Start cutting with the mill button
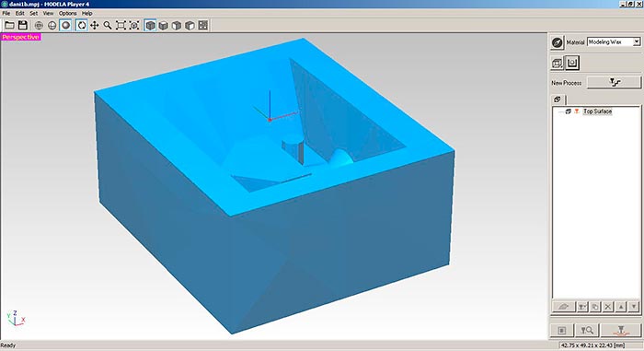 pyautogui.click(x=621, y=330)
